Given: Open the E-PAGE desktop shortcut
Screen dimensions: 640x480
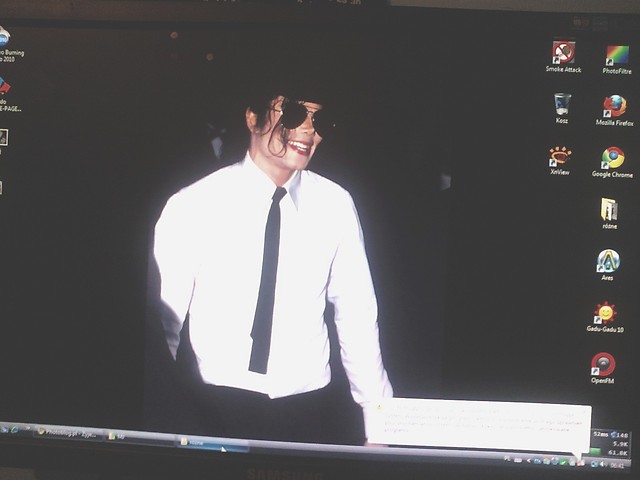Looking at the screenshot, I should (9, 95).
